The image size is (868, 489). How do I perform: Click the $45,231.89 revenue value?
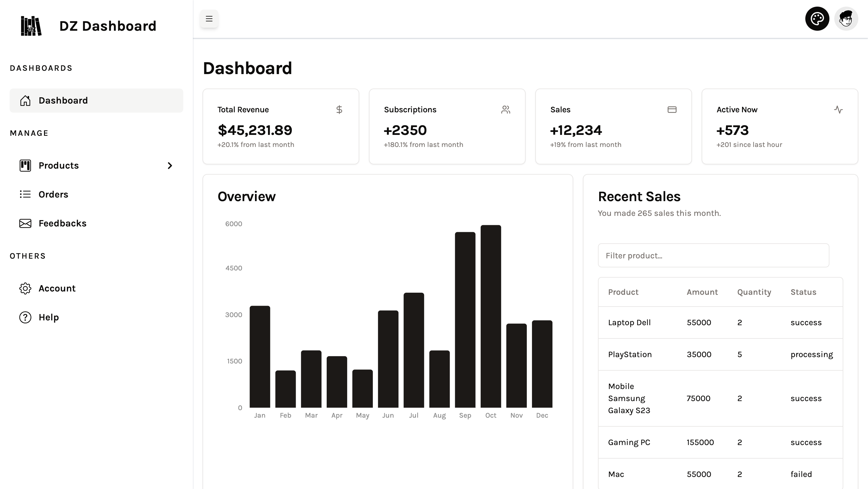(x=255, y=130)
